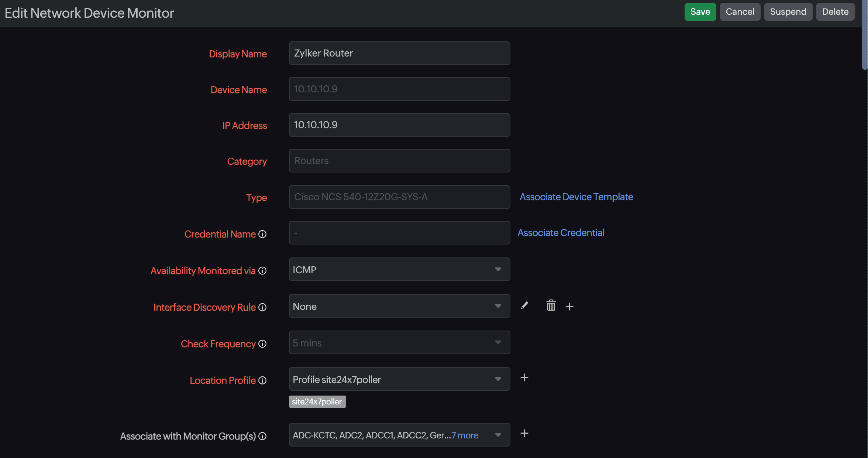Open the ICMP availability dropdown
Image resolution: width=868 pixels, height=458 pixels.
[x=399, y=270]
